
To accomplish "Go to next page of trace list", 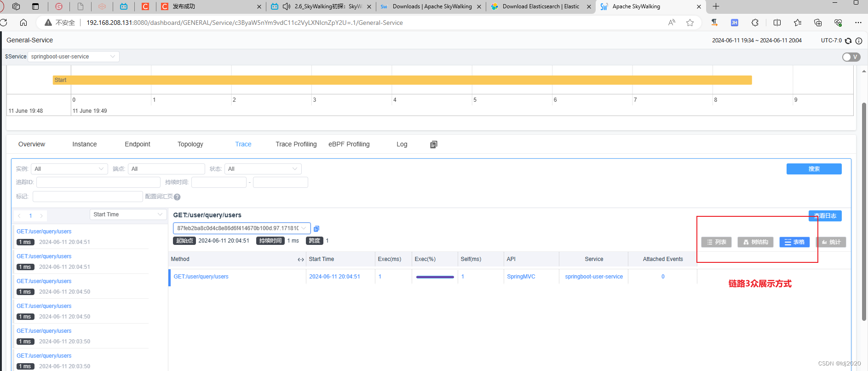I will coord(41,216).
